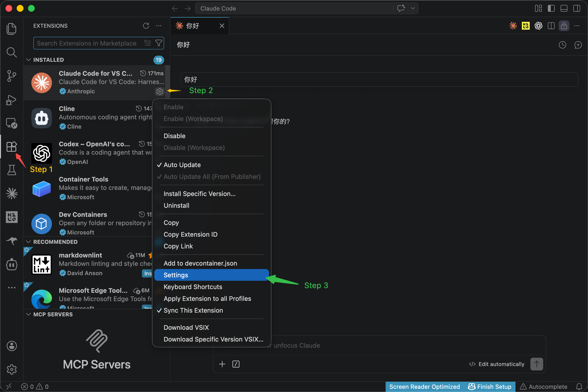Toggle the editor lock icon
This screenshot has width=588, height=392.
pos(564,26)
